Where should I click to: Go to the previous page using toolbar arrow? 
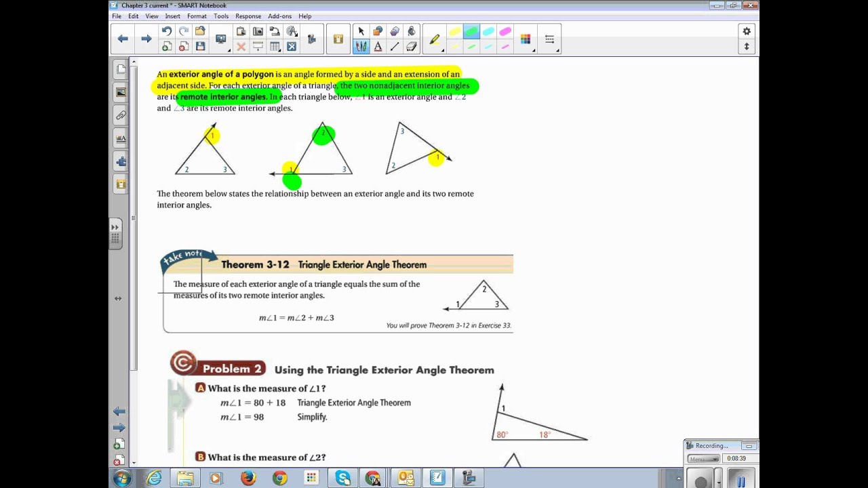(x=123, y=39)
